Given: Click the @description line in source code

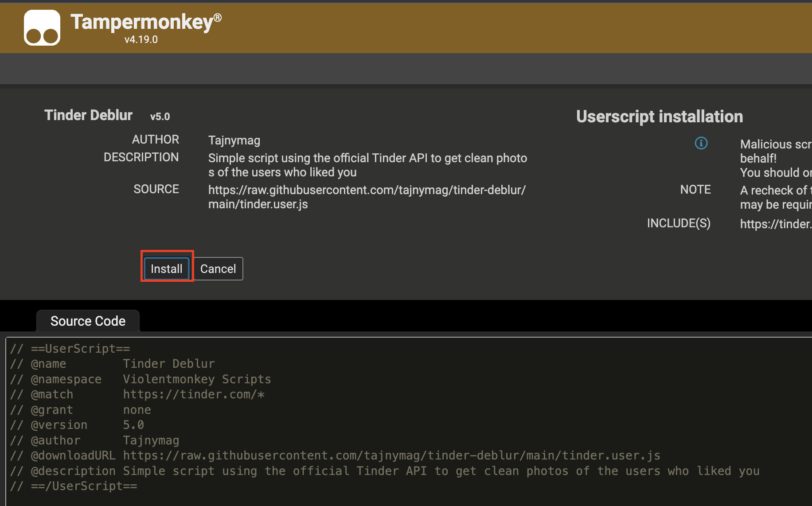Looking at the screenshot, I should click(385, 471).
